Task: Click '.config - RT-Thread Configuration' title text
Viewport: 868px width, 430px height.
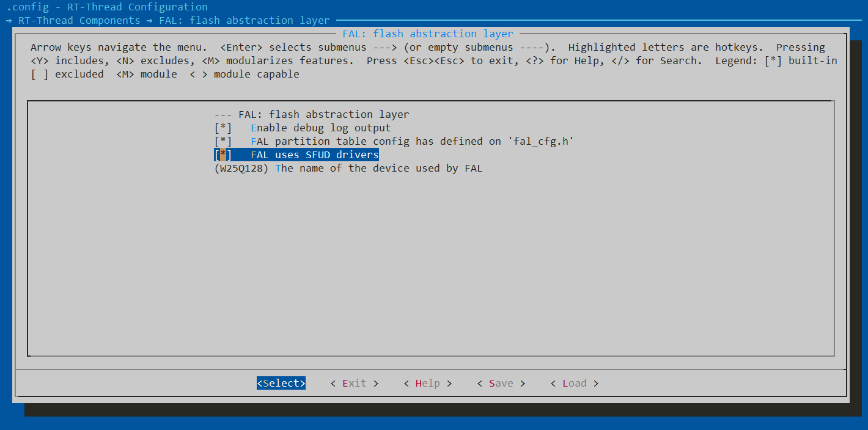Action: (x=107, y=7)
